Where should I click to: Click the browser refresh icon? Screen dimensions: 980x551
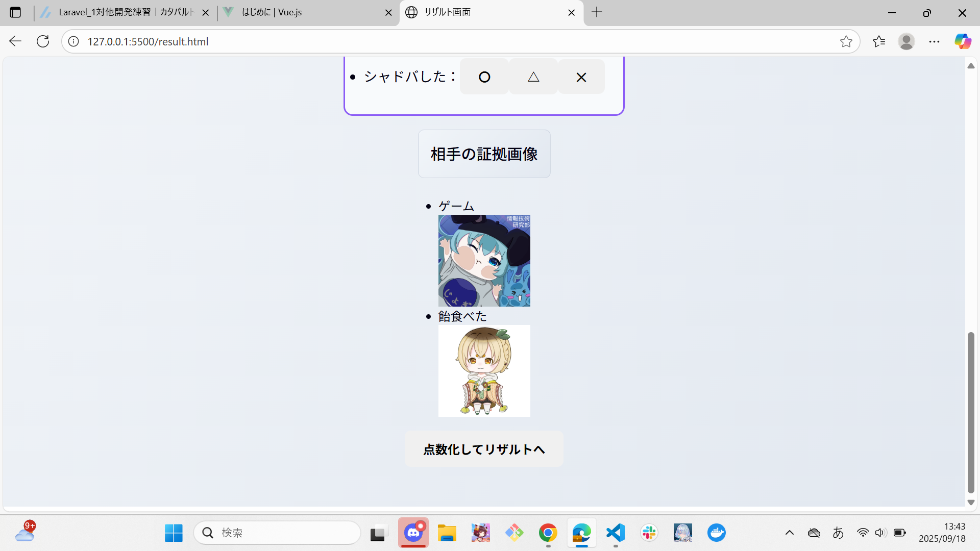point(43,41)
